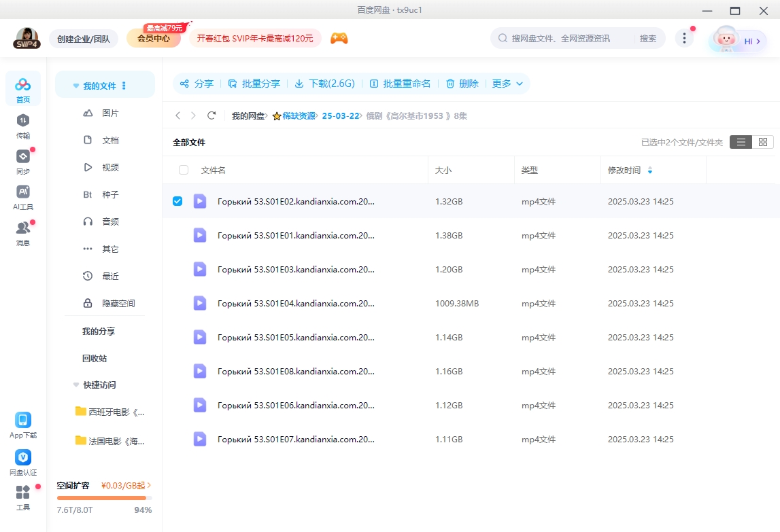Screen dimensions: 780x532
Task: Select 视频 category in the sidebar
Action: click(109, 167)
